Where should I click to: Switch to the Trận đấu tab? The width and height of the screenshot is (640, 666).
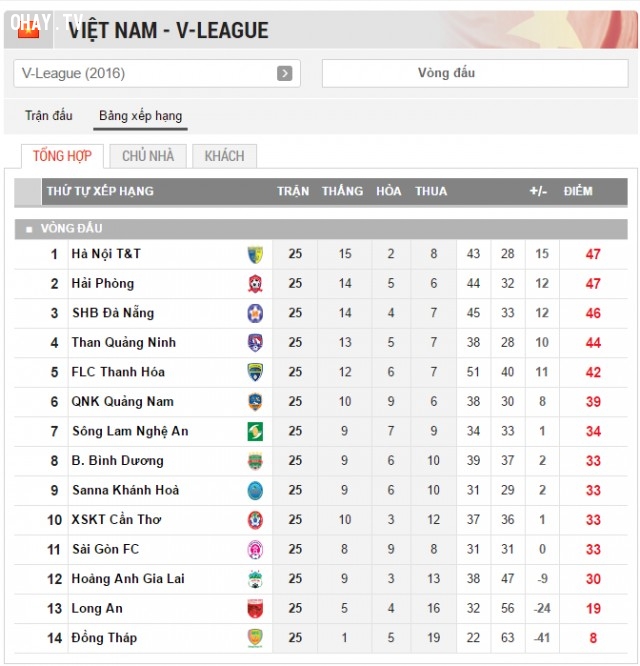(x=49, y=116)
